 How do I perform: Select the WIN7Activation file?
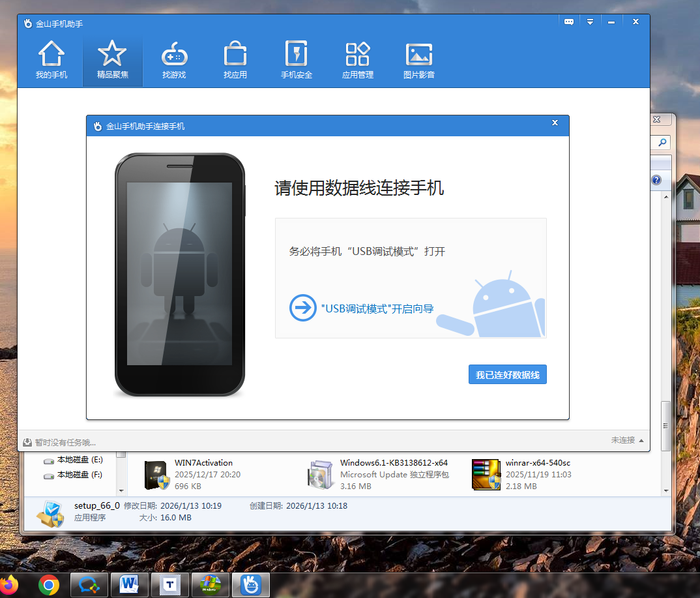pos(203,463)
